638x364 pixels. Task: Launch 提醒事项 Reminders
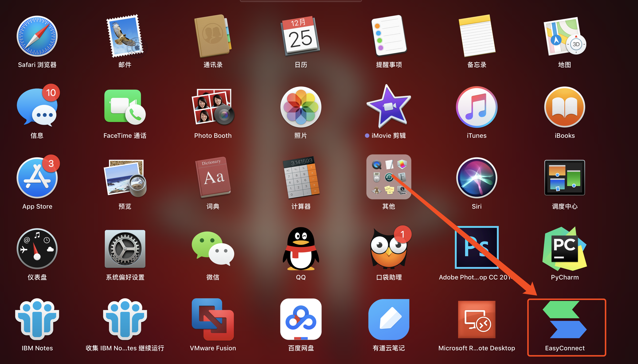coord(389,36)
